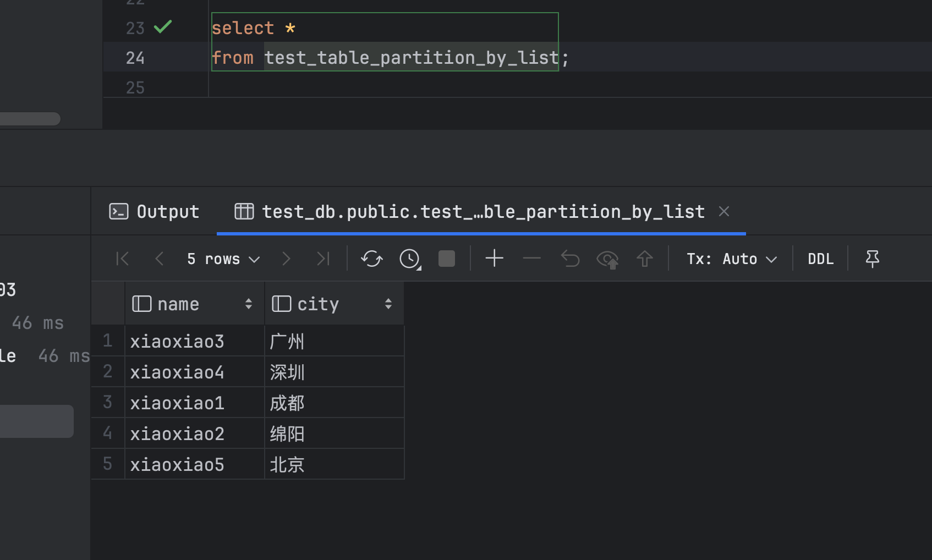Pin the result tab
This screenshot has height=560, width=932.
tap(873, 259)
